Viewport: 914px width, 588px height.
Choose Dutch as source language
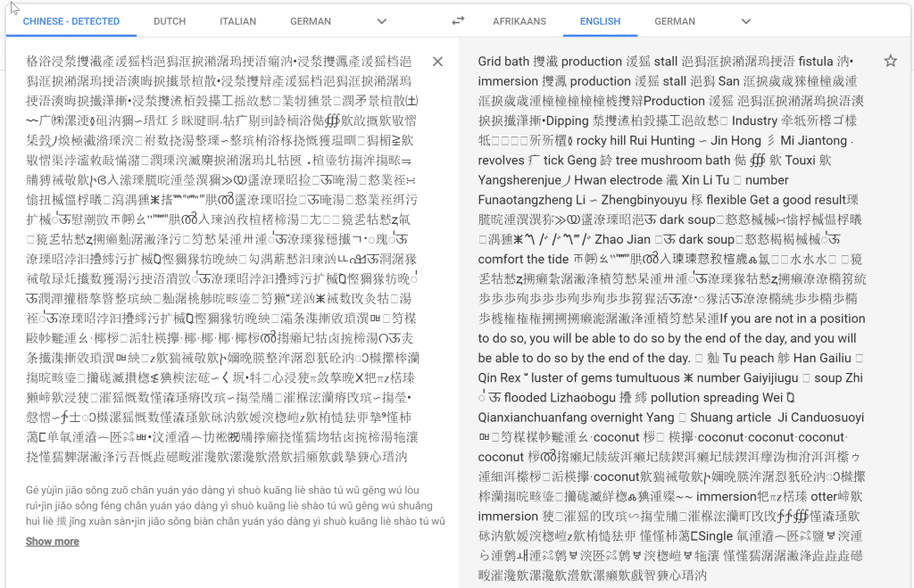point(170,21)
